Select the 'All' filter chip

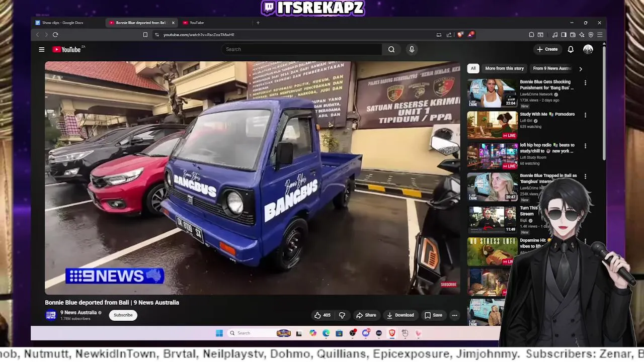click(x=473, y=68)
